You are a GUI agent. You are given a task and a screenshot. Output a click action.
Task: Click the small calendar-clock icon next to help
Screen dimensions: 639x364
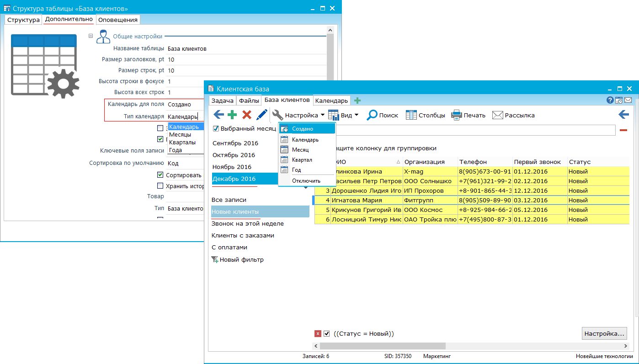pos(619,100)
